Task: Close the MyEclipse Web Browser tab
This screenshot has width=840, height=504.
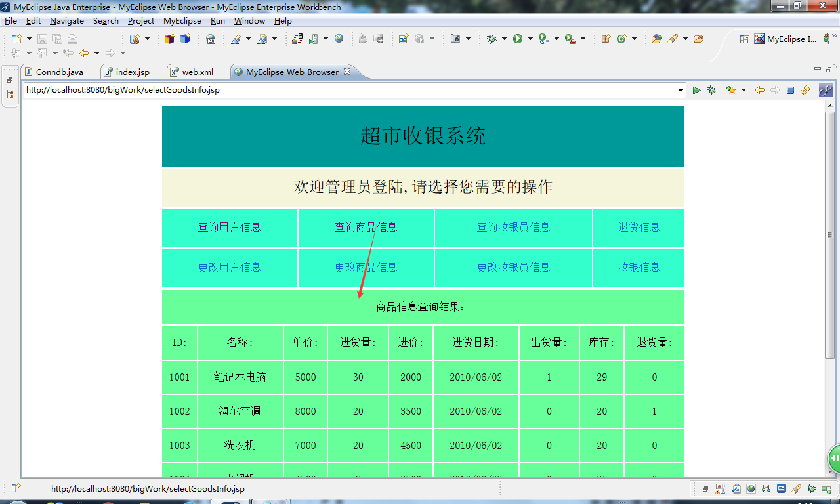Action: [347, 72]
